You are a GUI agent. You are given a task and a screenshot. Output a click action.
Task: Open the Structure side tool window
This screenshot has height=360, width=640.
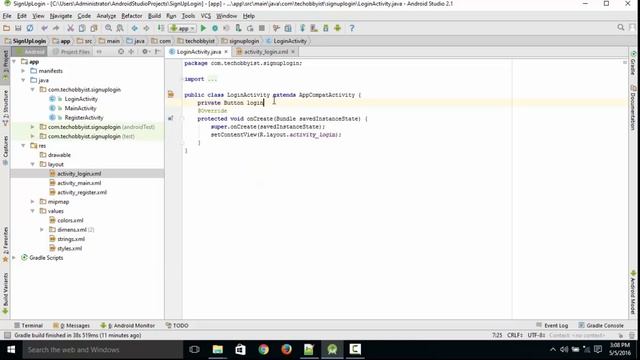pos(6,107)
